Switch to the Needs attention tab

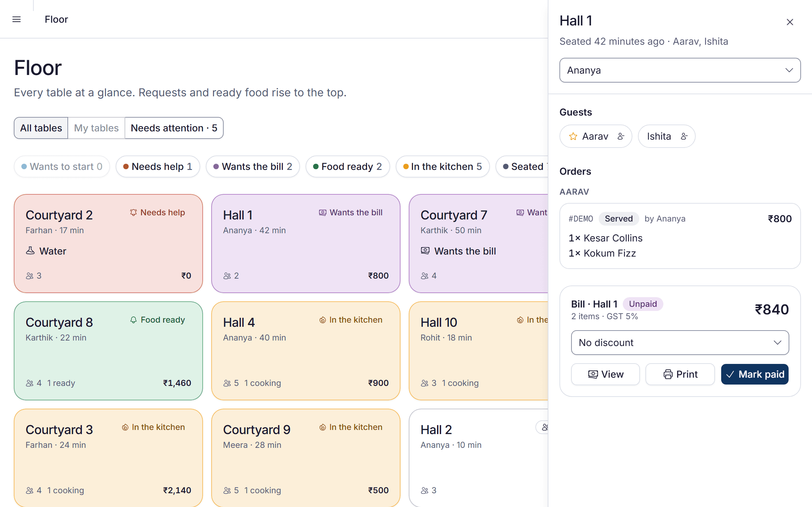point(174,128)
